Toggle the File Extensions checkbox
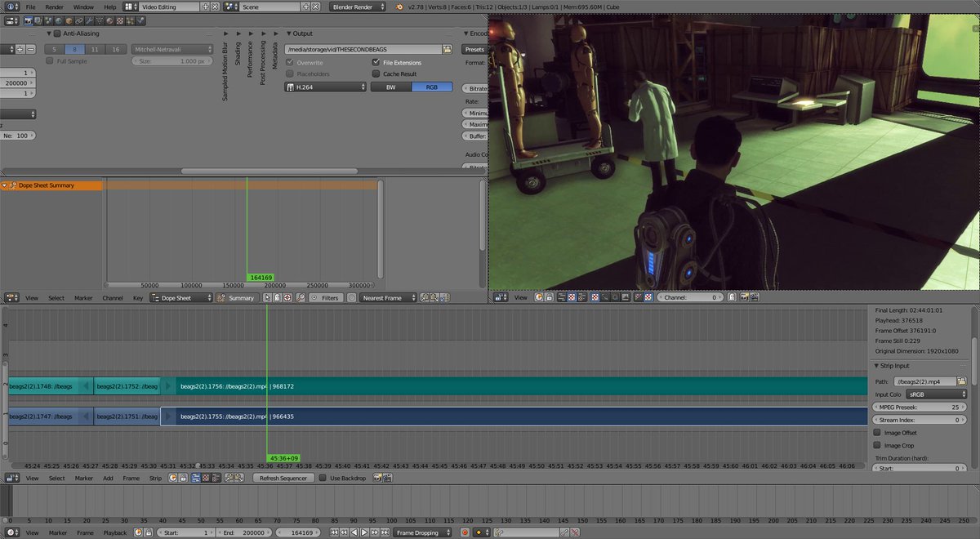The height and width of the screenshot is (539, 980). (376, 62)
